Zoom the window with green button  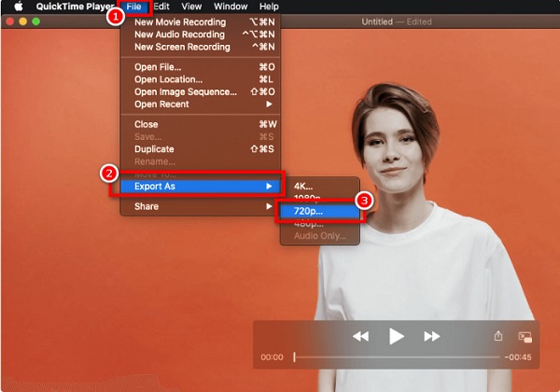(36, 21)
